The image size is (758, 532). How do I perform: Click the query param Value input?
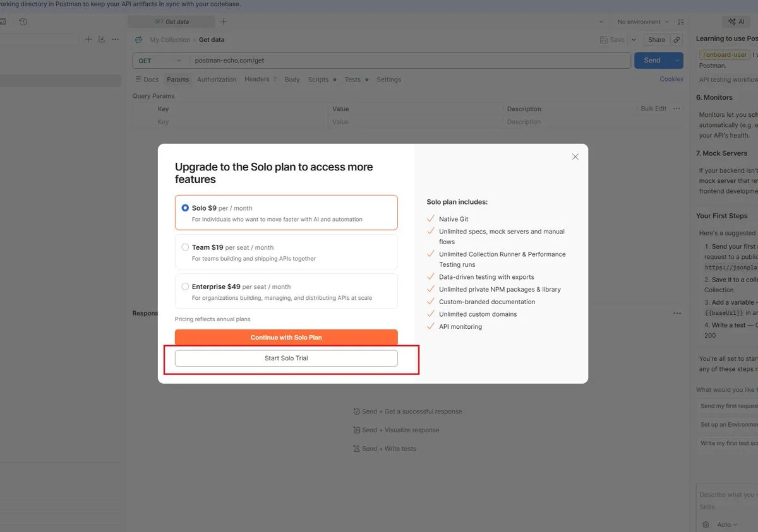(416, 122)
